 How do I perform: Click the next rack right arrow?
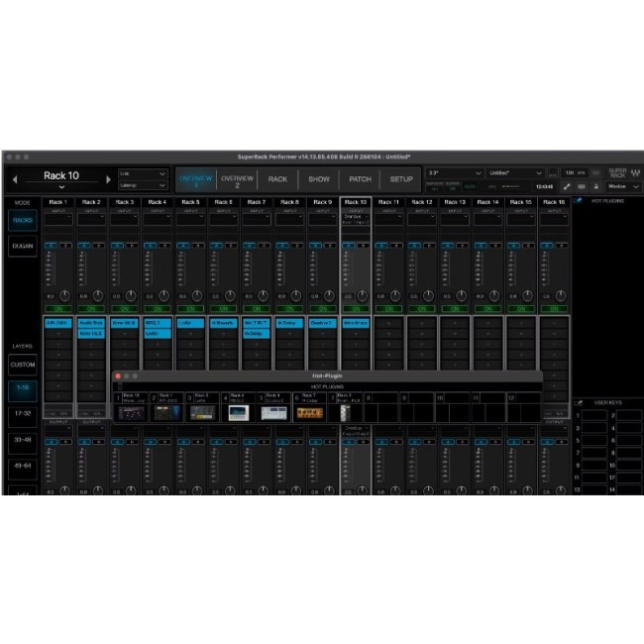point(108,178)
